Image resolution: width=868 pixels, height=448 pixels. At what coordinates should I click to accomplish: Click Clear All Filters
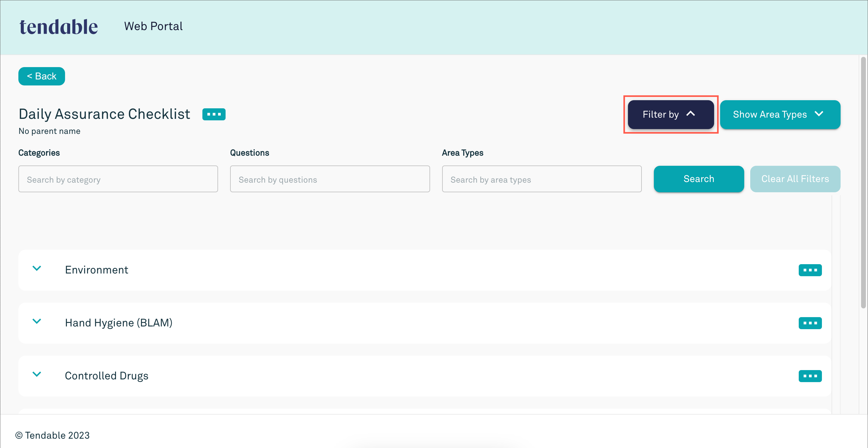tap(795, 179)
